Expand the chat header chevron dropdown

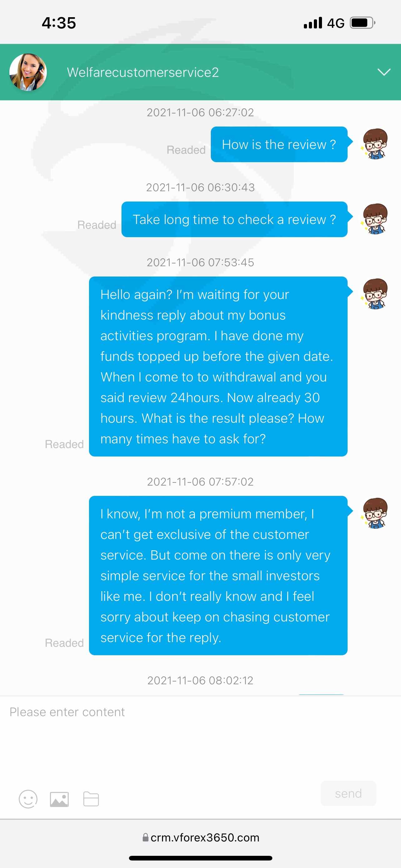coord(384,72)
